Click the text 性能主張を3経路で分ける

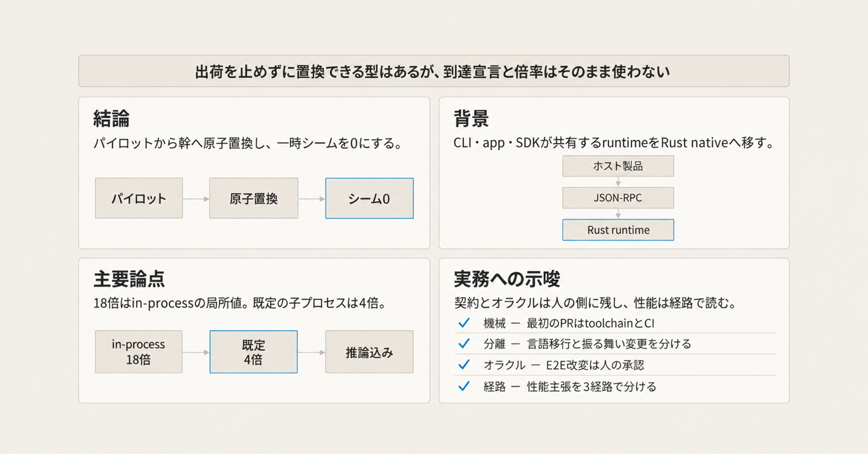[x=591, y=387]
